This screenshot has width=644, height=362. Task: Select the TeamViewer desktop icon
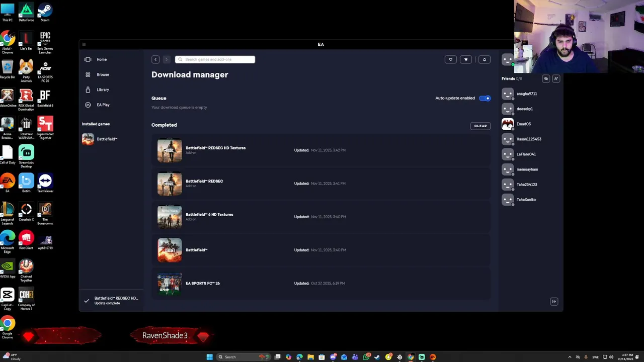click(x=45, y=184)
